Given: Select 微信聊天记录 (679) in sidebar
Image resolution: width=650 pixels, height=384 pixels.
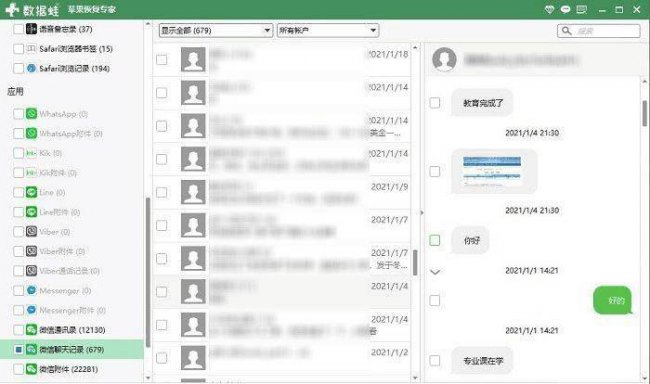Looking at the screenshot, I should click(72, 350).
